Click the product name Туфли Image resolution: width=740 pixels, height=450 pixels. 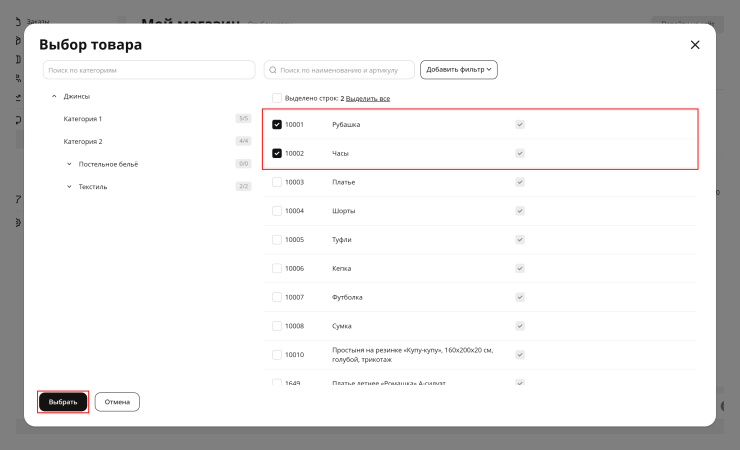pyautogui.click(x=342, y=240)
